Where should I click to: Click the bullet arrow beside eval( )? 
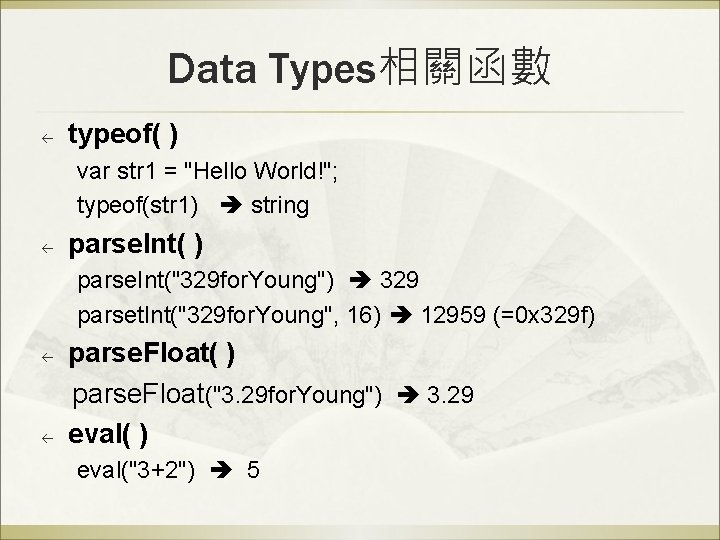point(44,437)
